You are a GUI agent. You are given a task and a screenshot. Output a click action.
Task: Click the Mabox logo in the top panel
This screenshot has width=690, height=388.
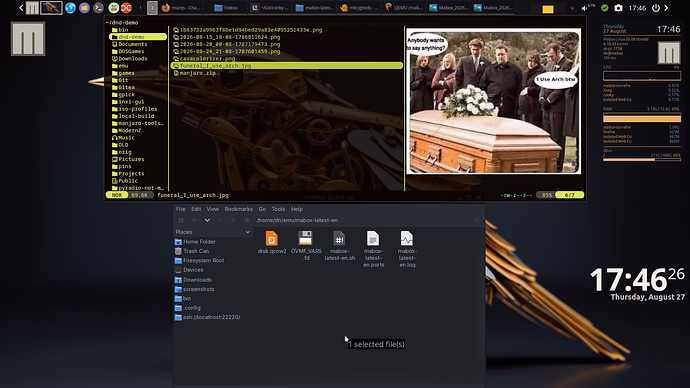[32, 8]
